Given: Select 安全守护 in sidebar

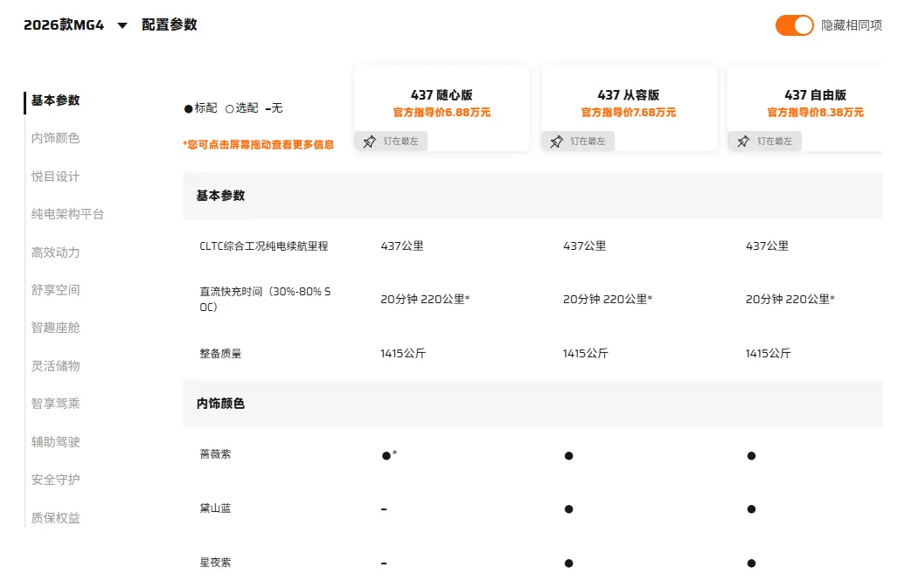Looking at the screenshot, I should 56,480.
